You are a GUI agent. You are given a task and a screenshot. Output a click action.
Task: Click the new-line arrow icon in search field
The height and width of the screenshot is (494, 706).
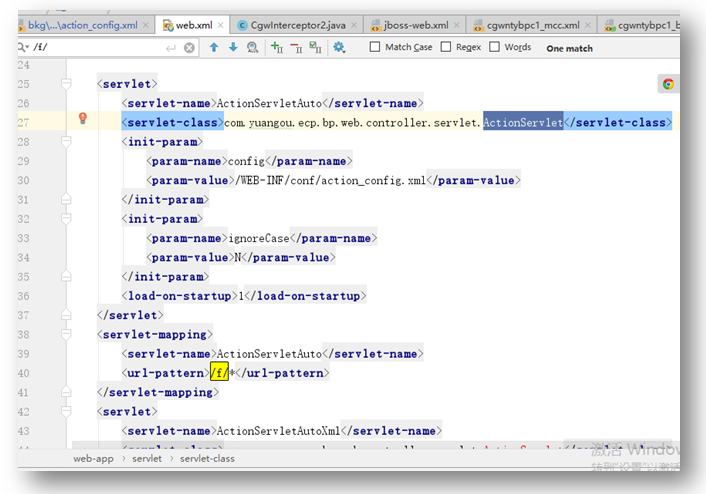click(x=171, y=48)
